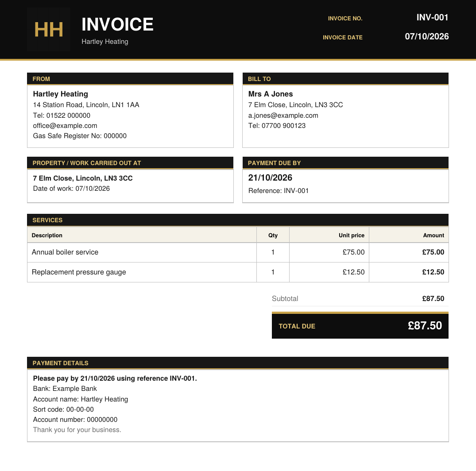
Task: Click Tel: 01522 000000
Action: click(62, 116)
